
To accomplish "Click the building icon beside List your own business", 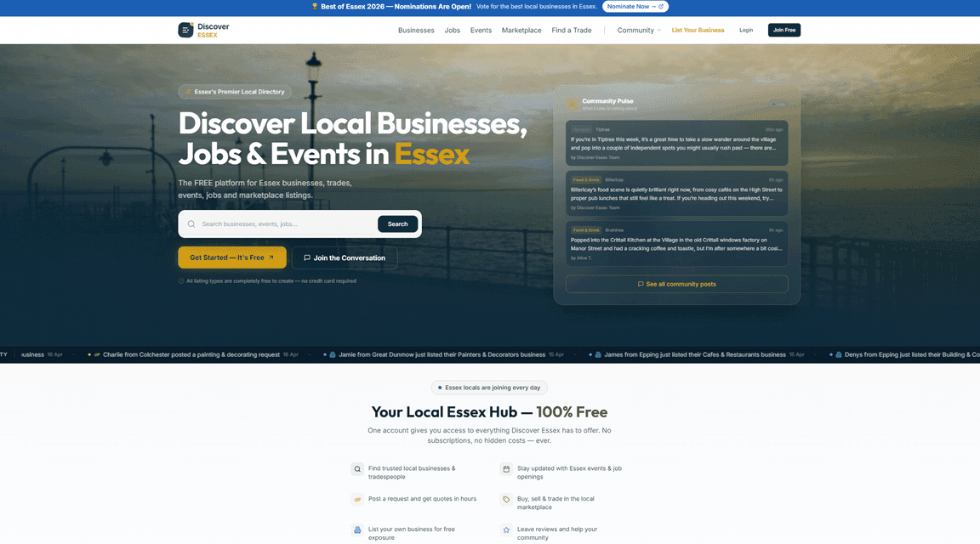I will 357,530.
